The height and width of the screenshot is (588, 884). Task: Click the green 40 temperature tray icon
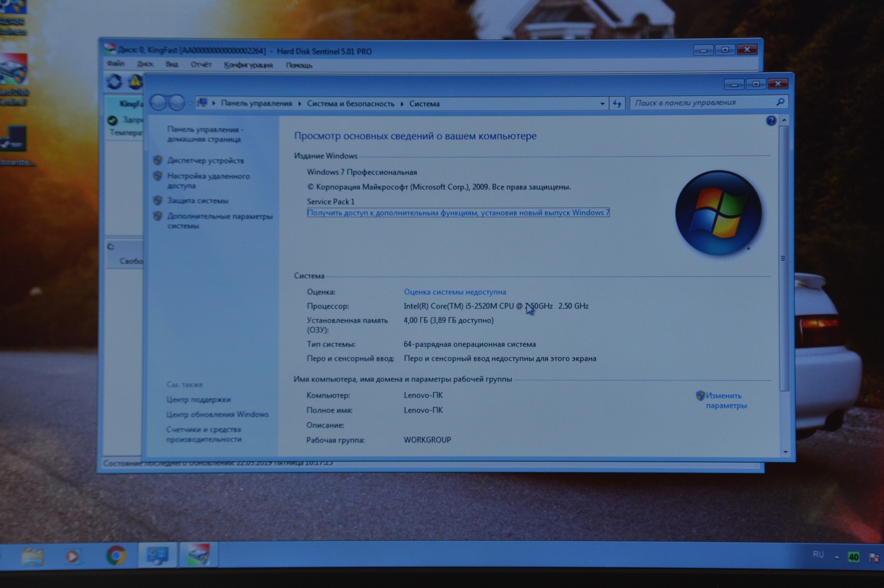(854, 557)
